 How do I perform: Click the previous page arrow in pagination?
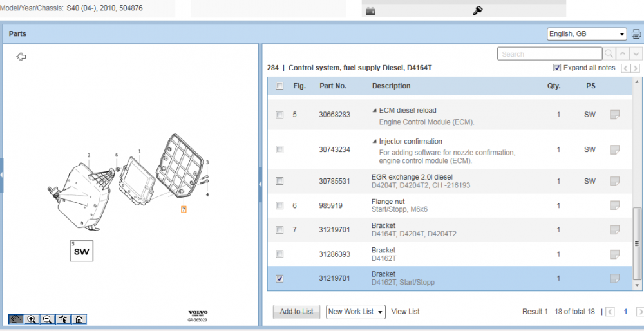pyautogui.click(x=611, y=312)
